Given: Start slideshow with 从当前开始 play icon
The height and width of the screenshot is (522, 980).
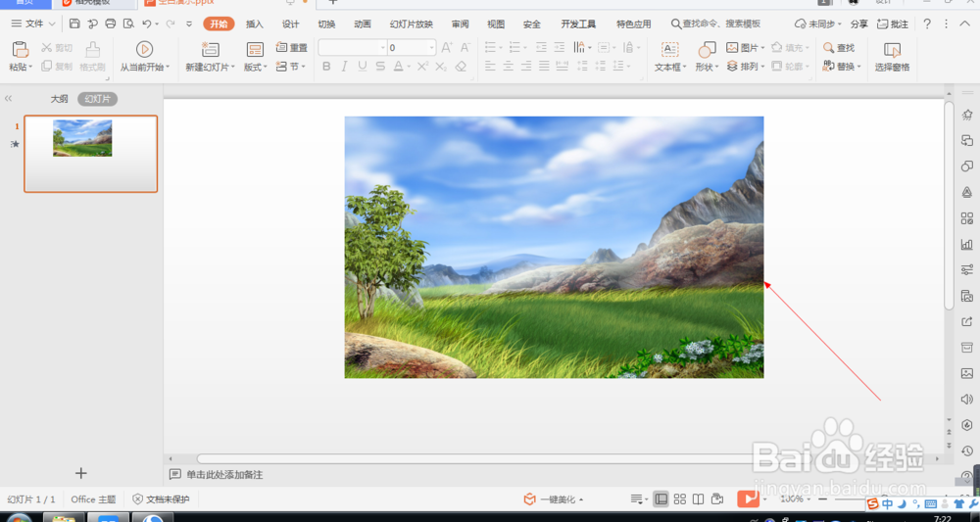Looking at the screenshot, I should (x=144, y=49).
